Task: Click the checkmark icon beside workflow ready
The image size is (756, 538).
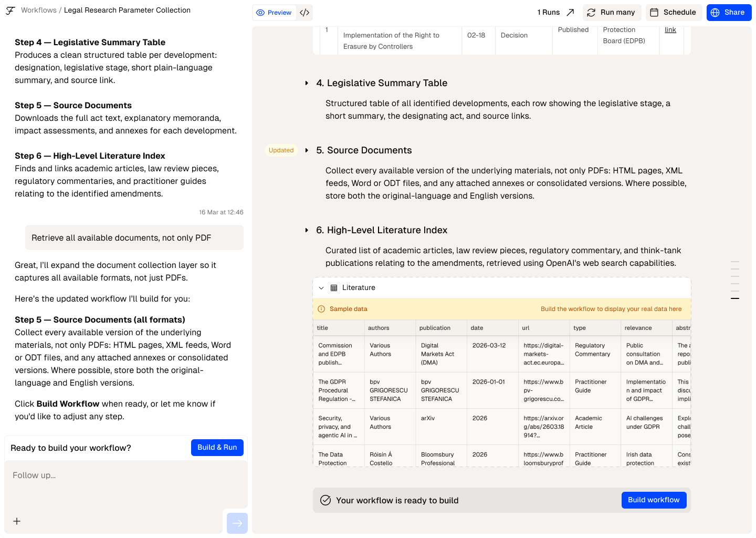Action: tap(325, 500)
